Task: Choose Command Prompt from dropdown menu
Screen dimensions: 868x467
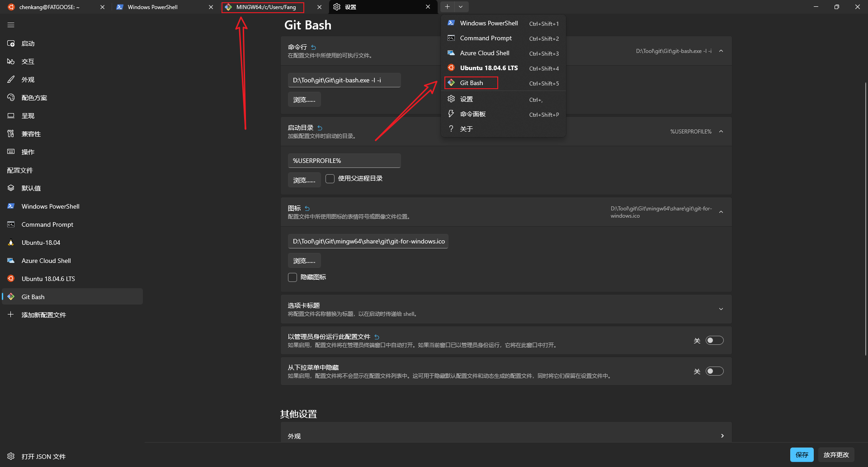Action: tap(503, 38)
